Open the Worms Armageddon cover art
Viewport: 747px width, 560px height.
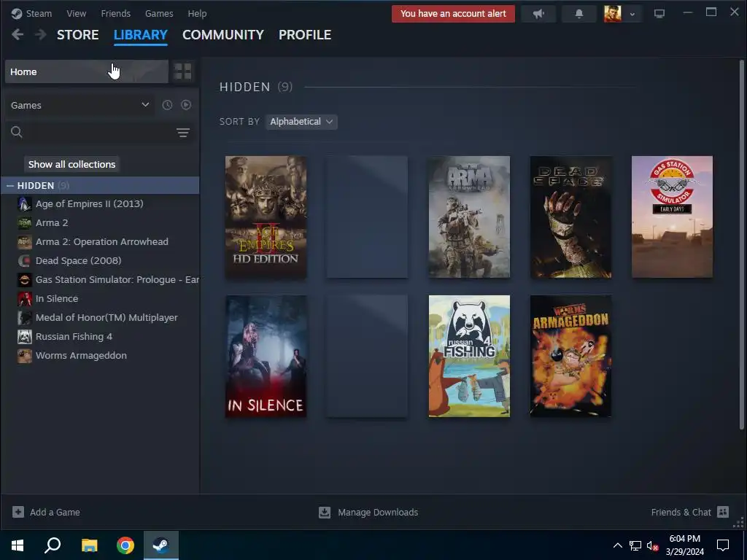tap(570, 356)
